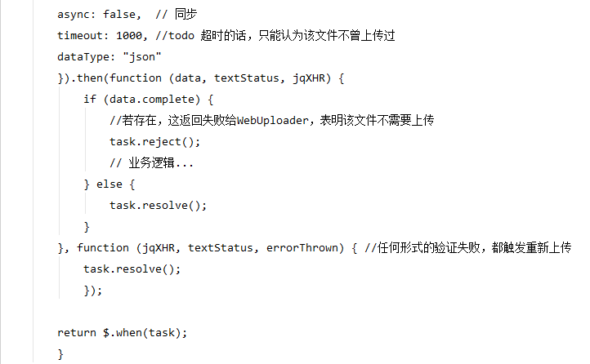Click the 'jqXHR' parameter in error callback
The width and height of the screenshot is (590, 364).
[159, 248]
